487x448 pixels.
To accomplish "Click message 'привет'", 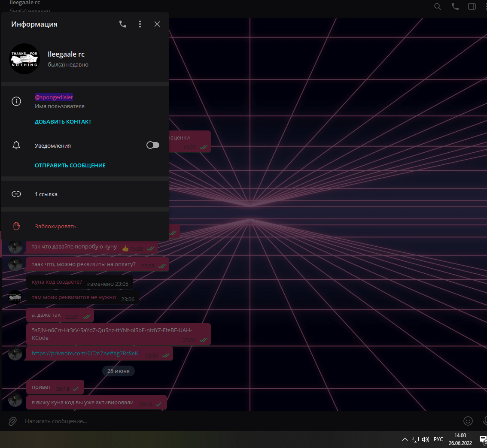I will (55, 387).
